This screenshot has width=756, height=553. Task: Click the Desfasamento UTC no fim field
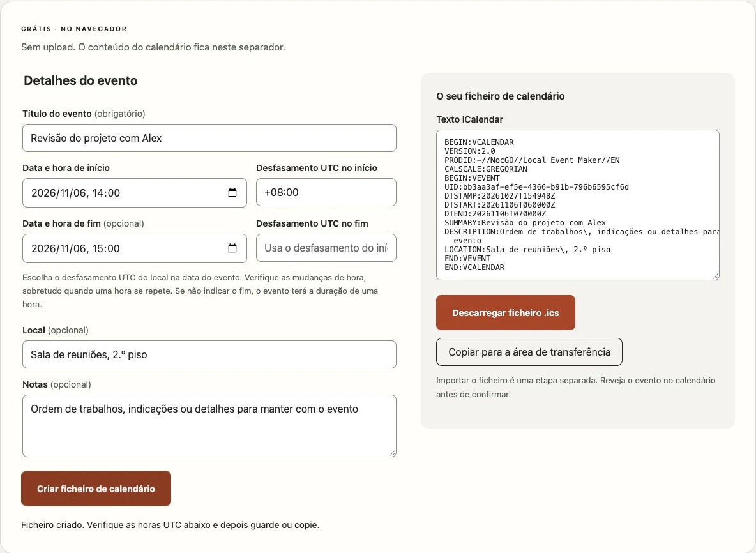[x=326, y=248]
